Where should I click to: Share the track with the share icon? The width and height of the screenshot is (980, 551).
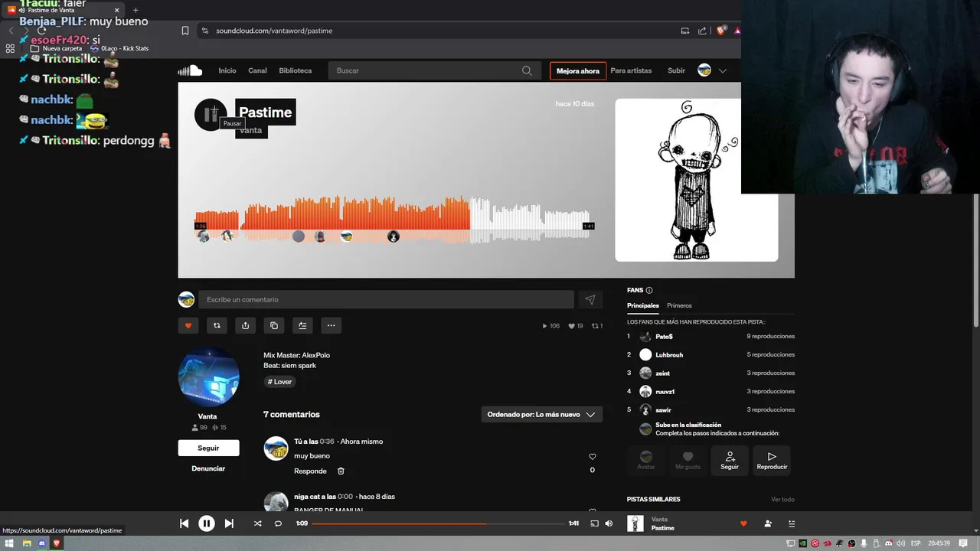245,325
